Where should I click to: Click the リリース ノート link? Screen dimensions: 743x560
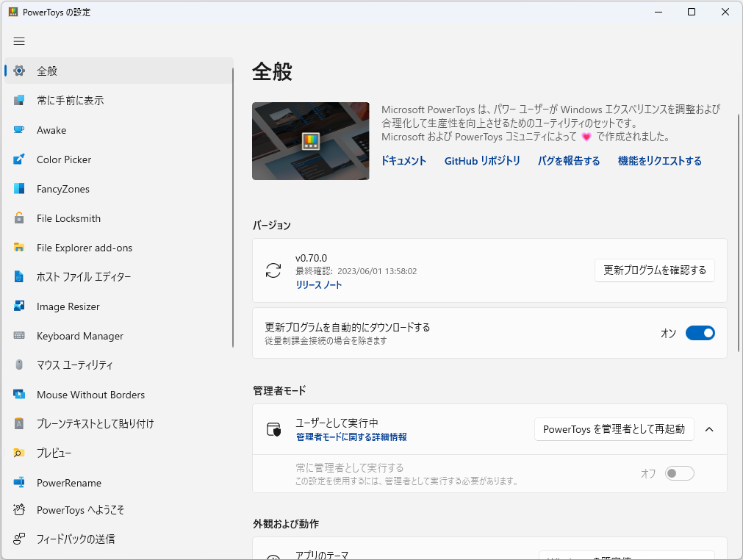click(319, 285)
